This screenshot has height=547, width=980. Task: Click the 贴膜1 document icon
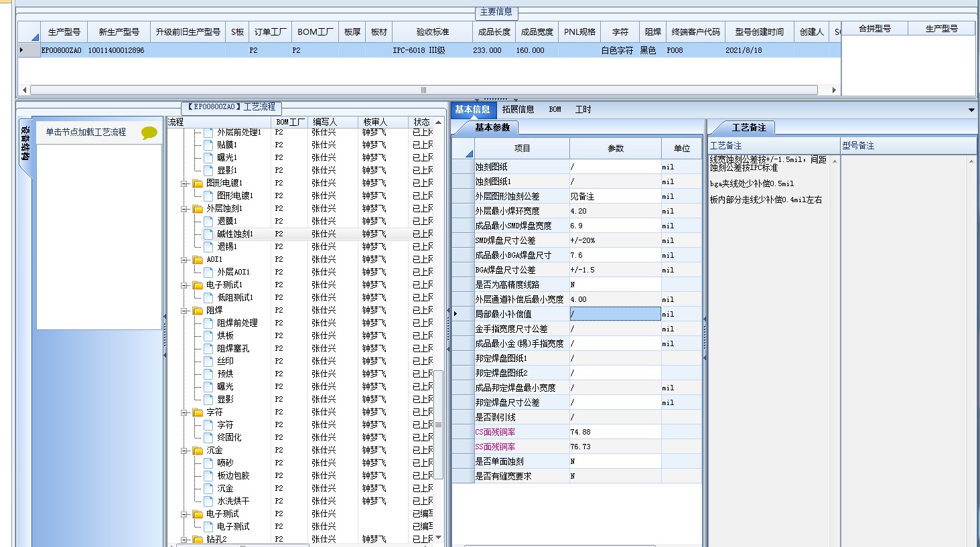tap(208, 145)
